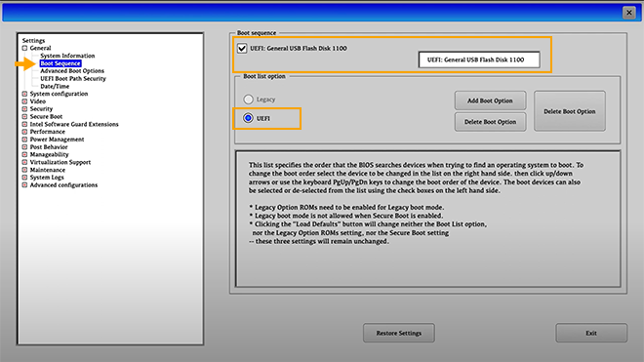The width and height of the screenshot is (644, 362).
Task: Expand the Video settings node
Action: (24, 101)
